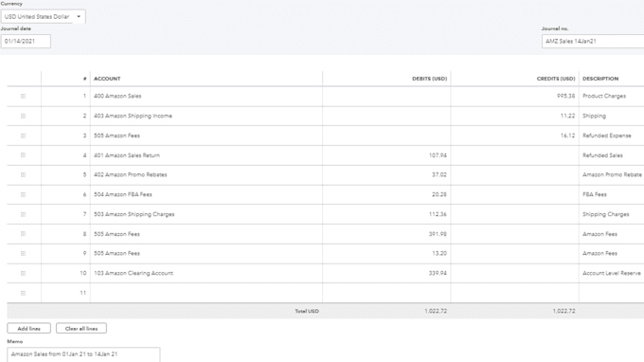Click the Clear all lines button
The width and height of the screenshot is (644, 362).
81,328
